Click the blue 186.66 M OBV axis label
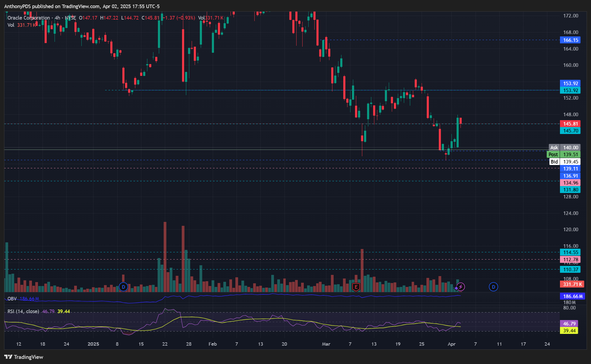 click(x=572, y=296)
